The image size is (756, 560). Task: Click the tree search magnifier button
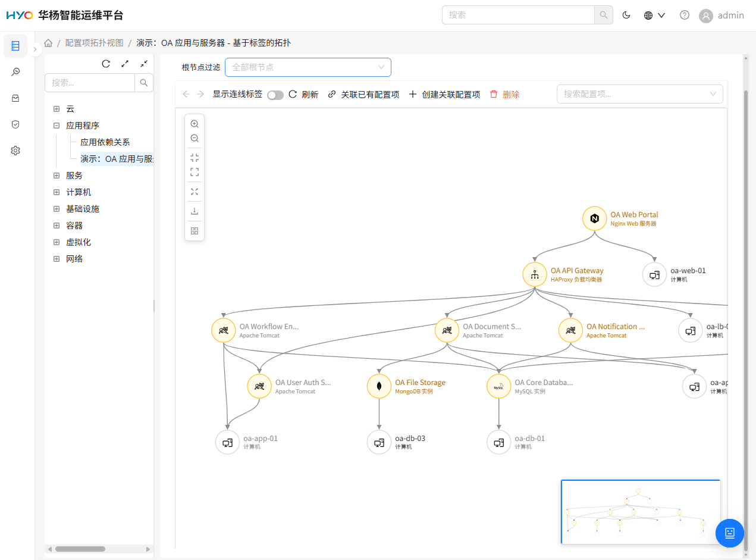coord(144,83)
